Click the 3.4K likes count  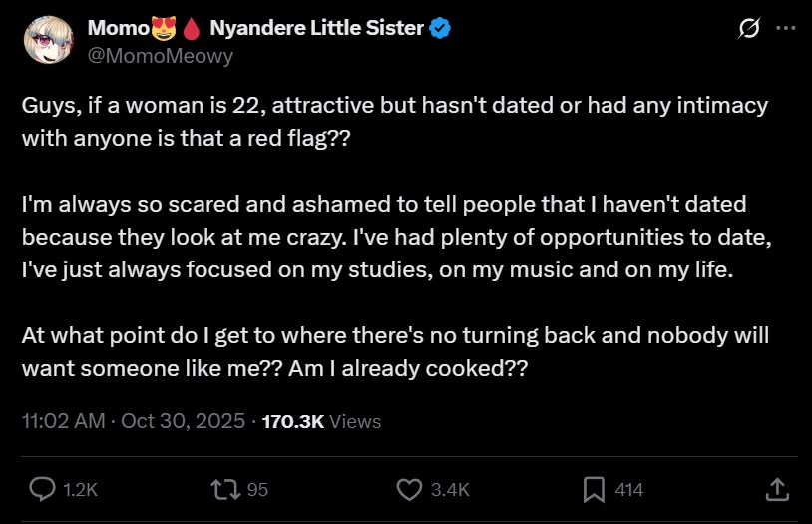[448, 489]
